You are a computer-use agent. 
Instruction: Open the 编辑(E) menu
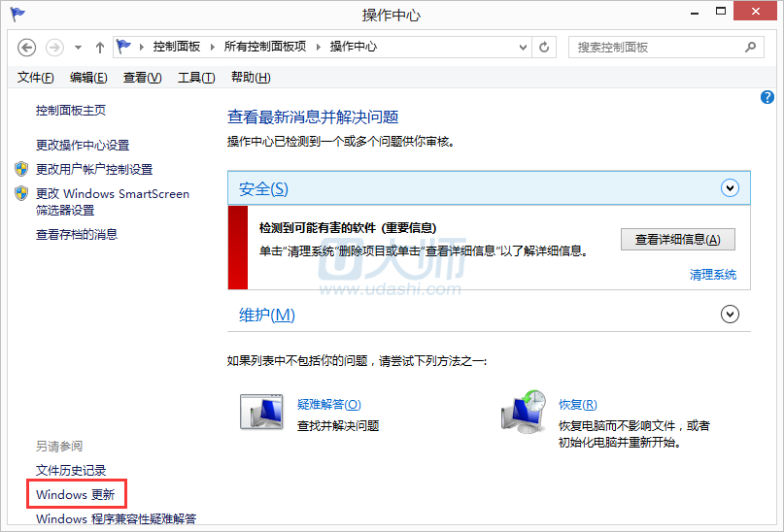(88, 78)
